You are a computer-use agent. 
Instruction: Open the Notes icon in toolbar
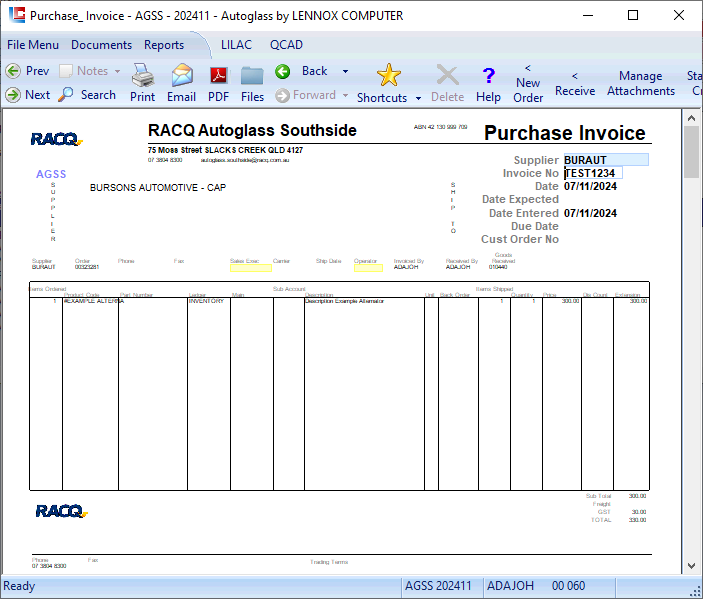[66, 71]
